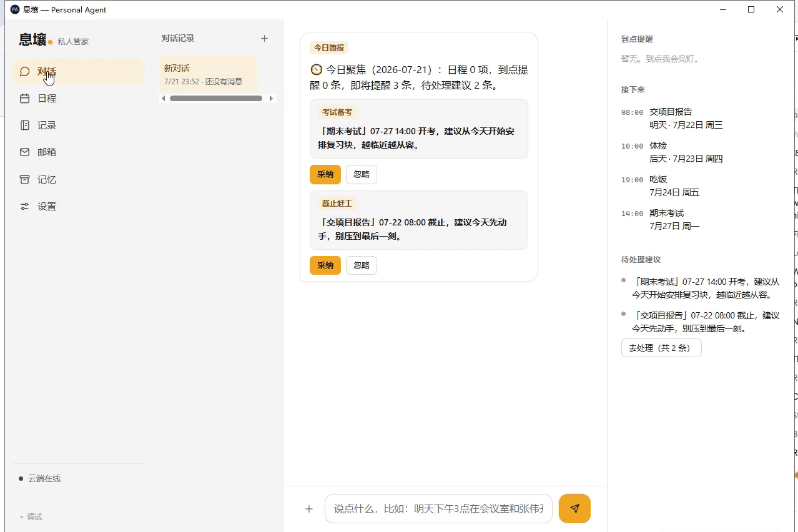This screenshot has height=532, width=798.
Task: Open the 设置 settings section
Action: [78, 207]
